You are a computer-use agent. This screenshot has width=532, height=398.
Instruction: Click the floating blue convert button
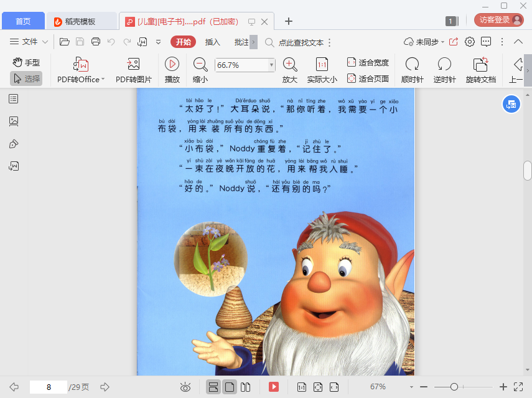coord(511,105)
